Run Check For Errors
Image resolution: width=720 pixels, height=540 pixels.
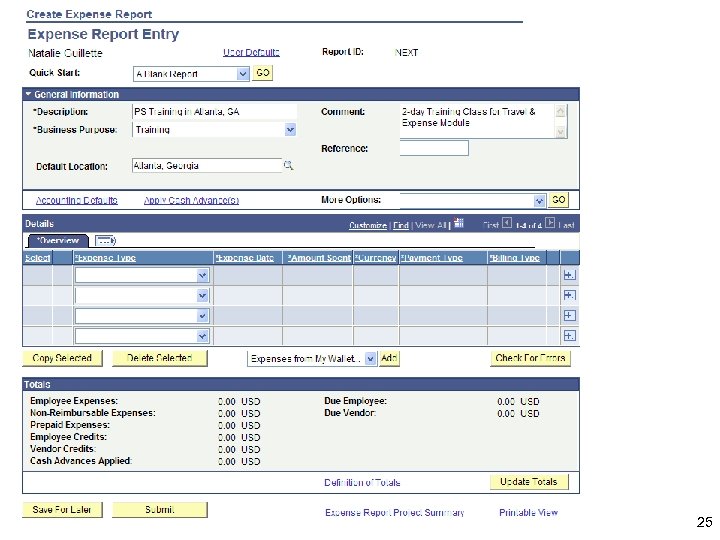pos(530,358)
